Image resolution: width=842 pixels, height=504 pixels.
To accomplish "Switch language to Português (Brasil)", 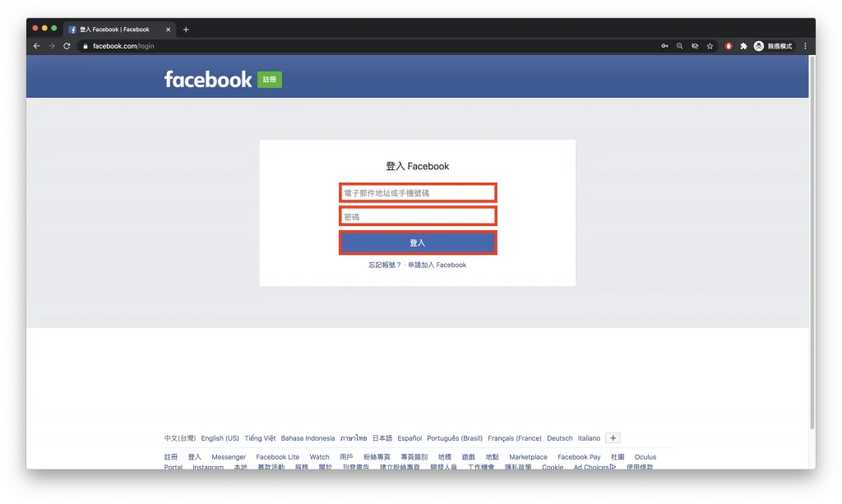I will click(455, 438).
